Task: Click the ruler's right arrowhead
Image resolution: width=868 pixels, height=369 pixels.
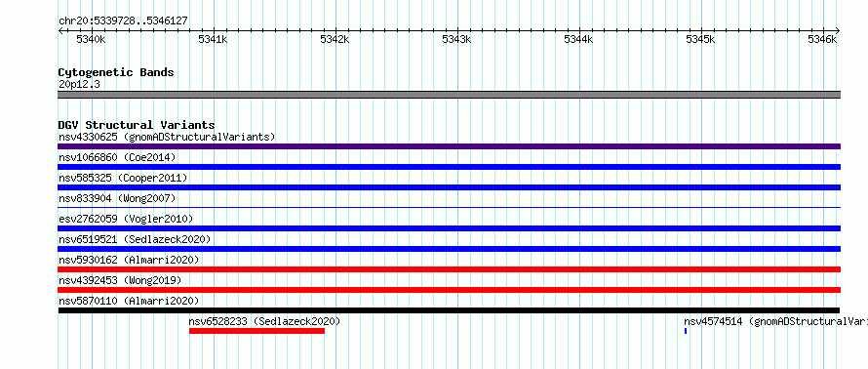Action: tap(837, 30)
